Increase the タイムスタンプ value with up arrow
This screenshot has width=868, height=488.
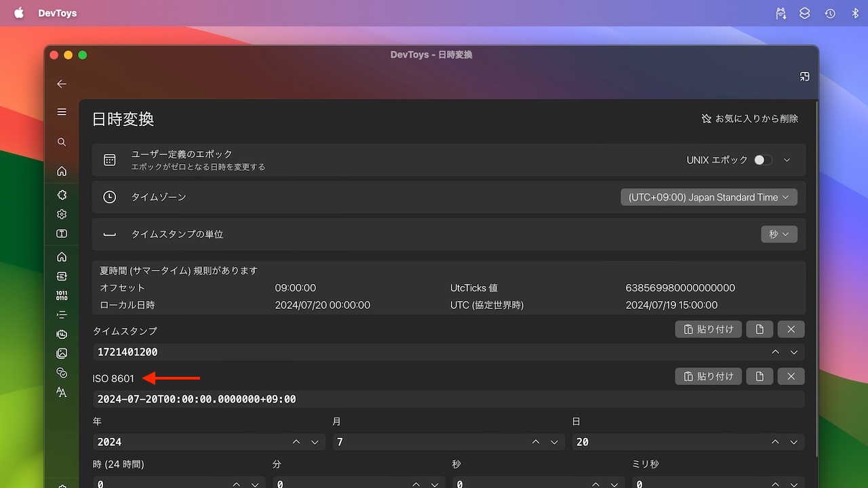pyautogui.click(x=775, y=352)
